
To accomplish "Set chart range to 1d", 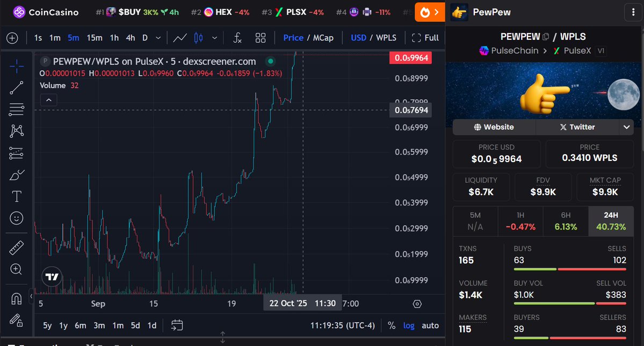I will 152,326.
